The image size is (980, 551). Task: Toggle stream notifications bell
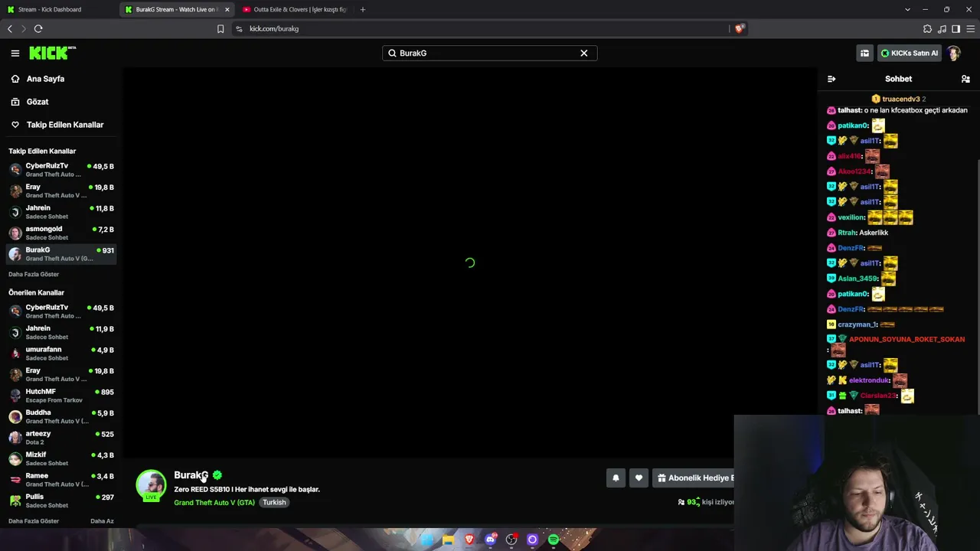[616, 478]
